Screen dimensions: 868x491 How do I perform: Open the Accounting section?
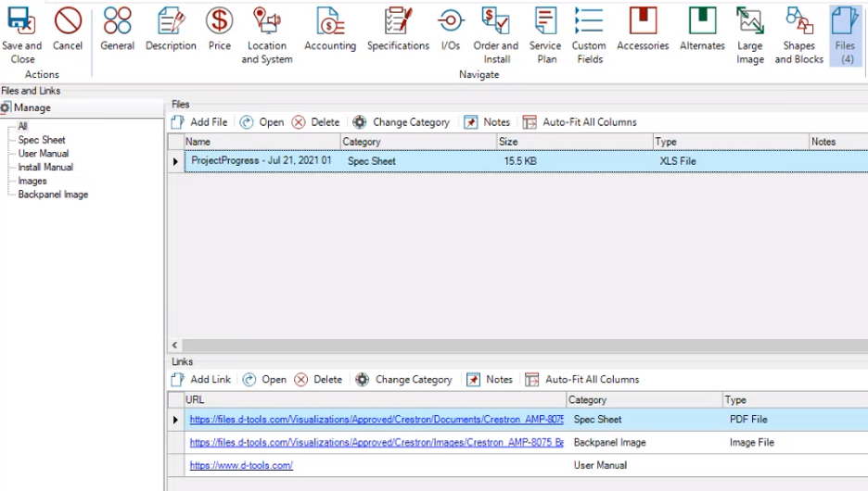coord(330,30)
